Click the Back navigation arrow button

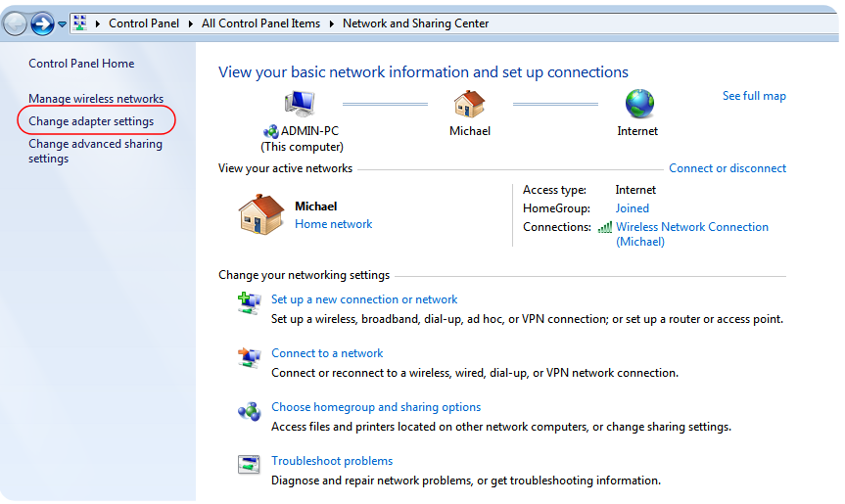[x=15, y=24]
